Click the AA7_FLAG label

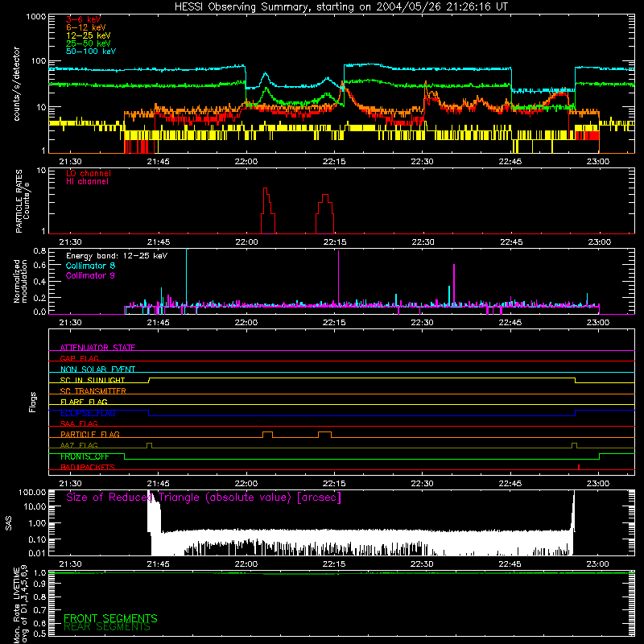(79, 445)
